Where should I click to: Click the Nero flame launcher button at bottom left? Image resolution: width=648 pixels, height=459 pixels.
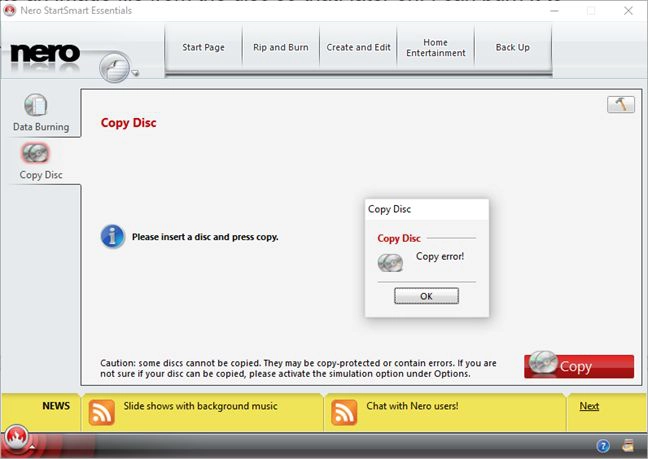coord(16,438)
